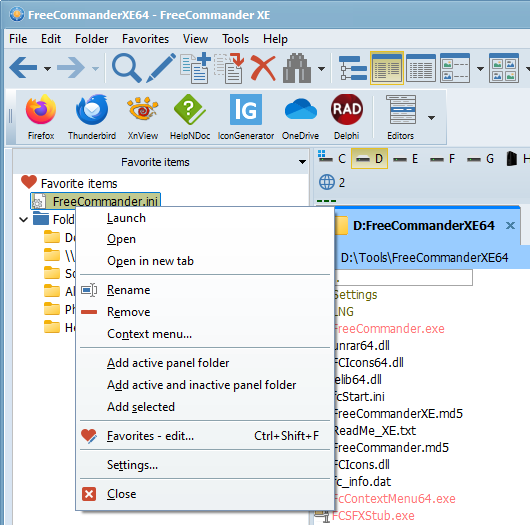Switch to drive E
The image size is (530, 525).
(406, 158)
